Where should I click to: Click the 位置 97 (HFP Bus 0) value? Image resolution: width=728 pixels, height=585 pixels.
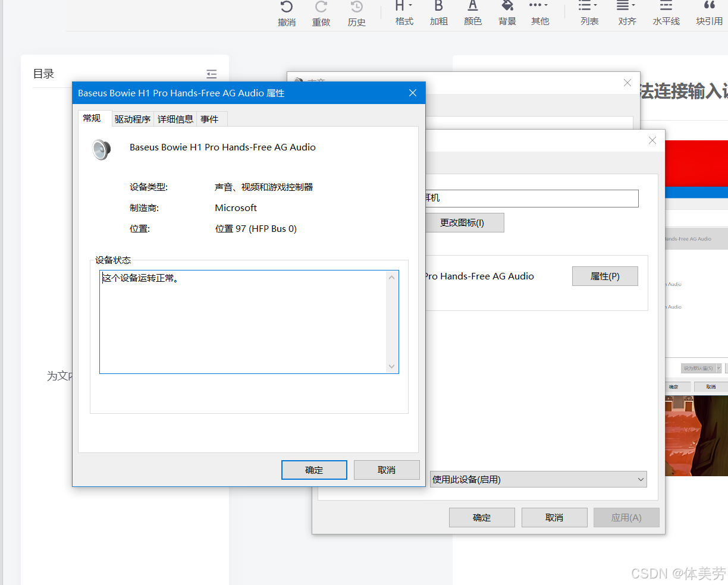[256, 228]
